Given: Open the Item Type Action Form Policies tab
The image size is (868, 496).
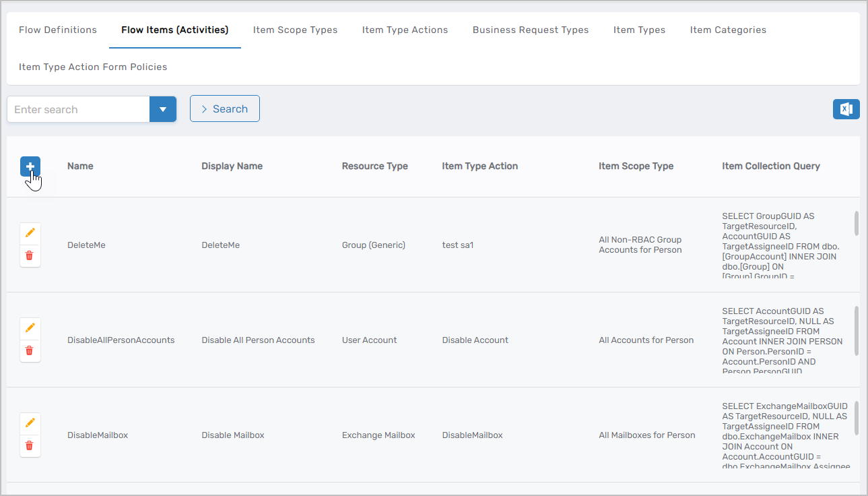Looking at the screenshot, I should coord(93,67).
